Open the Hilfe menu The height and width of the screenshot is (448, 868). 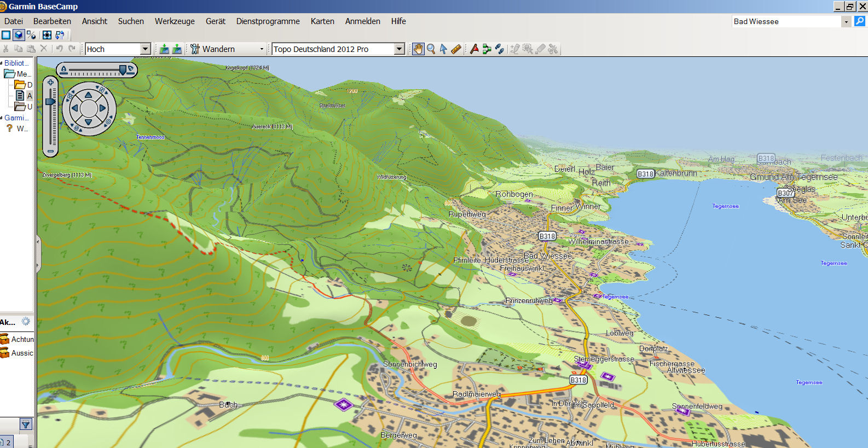pyautogui.click(x=398, y=21)
